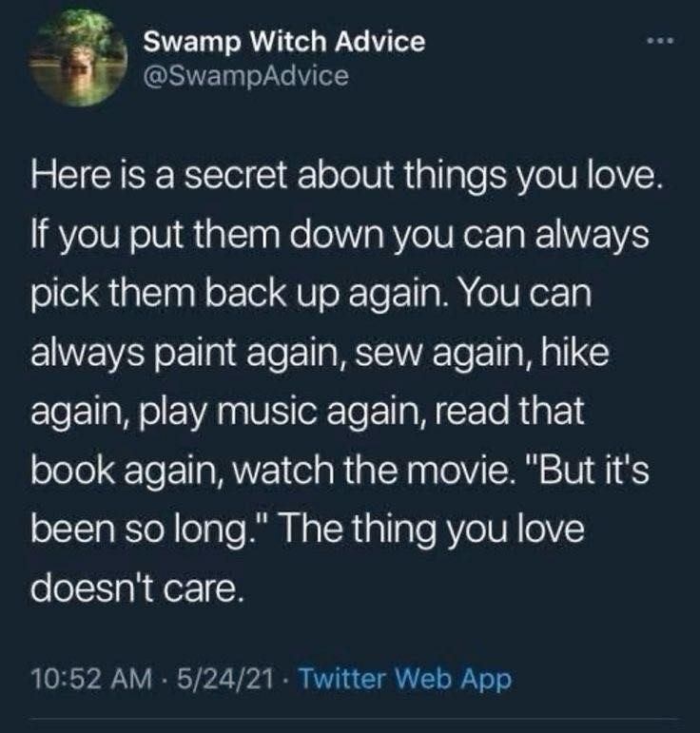The width and height of the screenshot is (700, 733).
Task: Open the Twitter Web App source link
Action: [405, 679]
